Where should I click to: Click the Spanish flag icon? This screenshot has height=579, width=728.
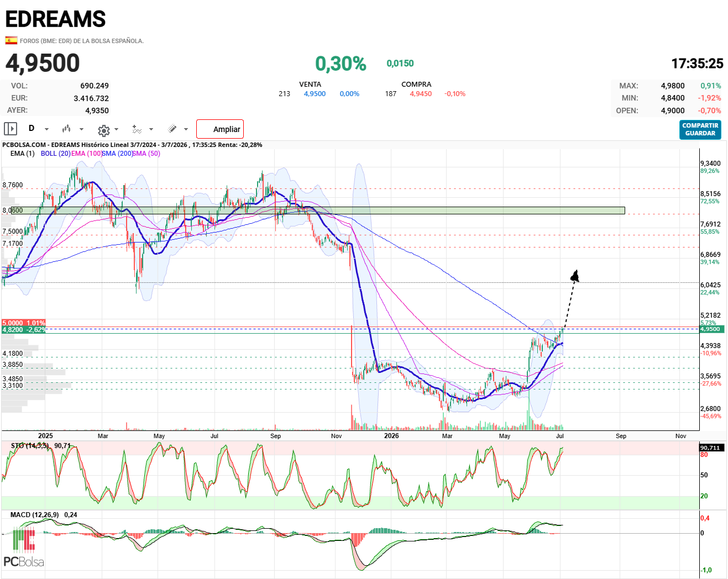[11, 40]
